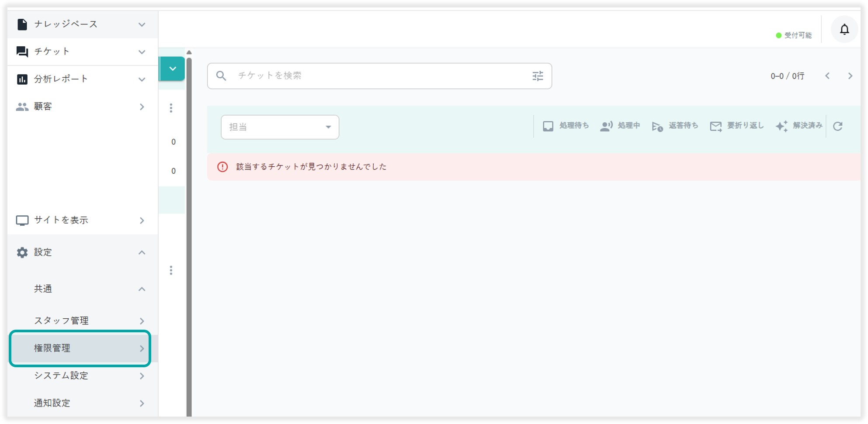The image size is (868, 424).
Task: Click the teal dropdown button in panel
Action: tap(173, 69)
